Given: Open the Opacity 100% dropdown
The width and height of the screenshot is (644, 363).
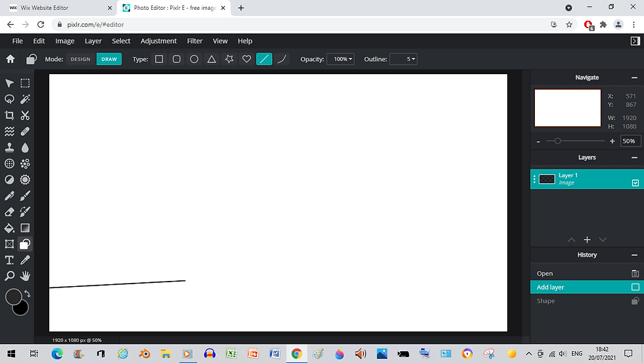Looking at the screenshot, I should pos(340,59).
